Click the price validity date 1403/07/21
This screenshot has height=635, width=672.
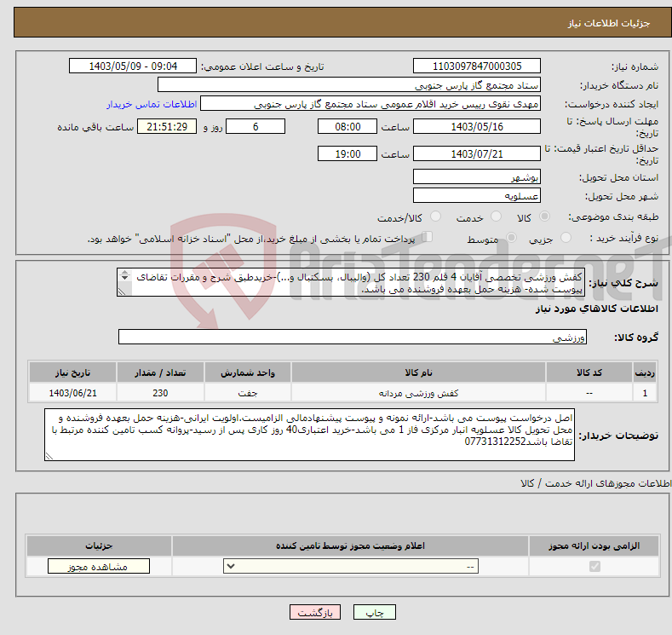(477, 153)
